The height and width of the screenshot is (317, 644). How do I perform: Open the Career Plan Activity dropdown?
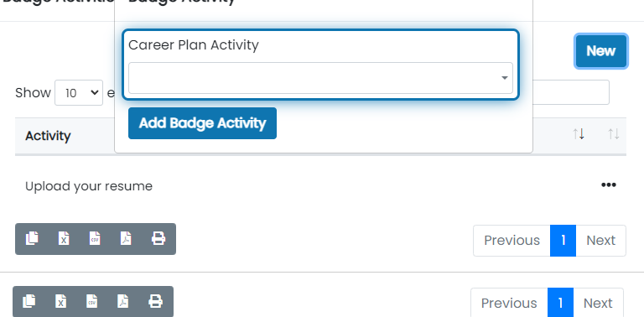pos(320,78)
